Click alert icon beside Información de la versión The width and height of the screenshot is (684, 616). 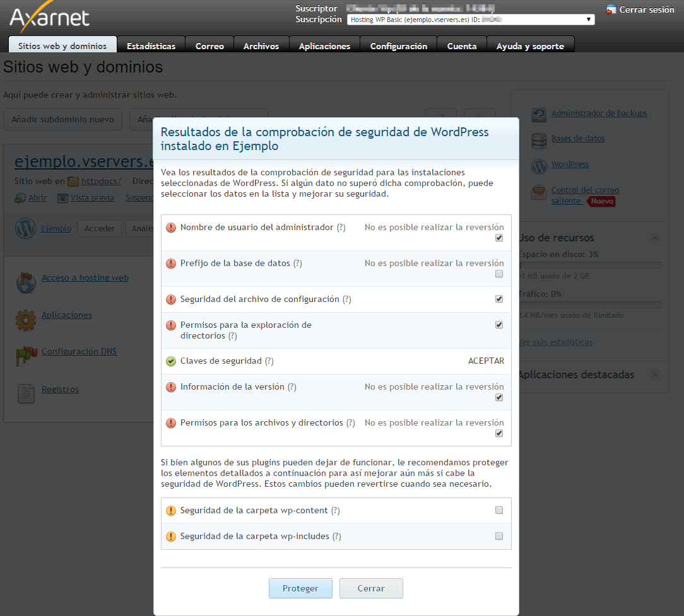click(171, 387)
